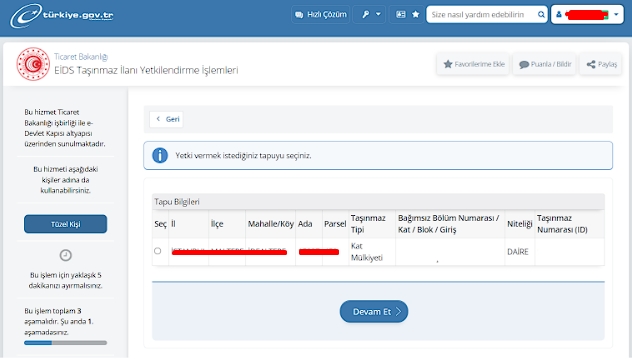
Task: Select the DAİRE title deed radio button
Action: 158,251
